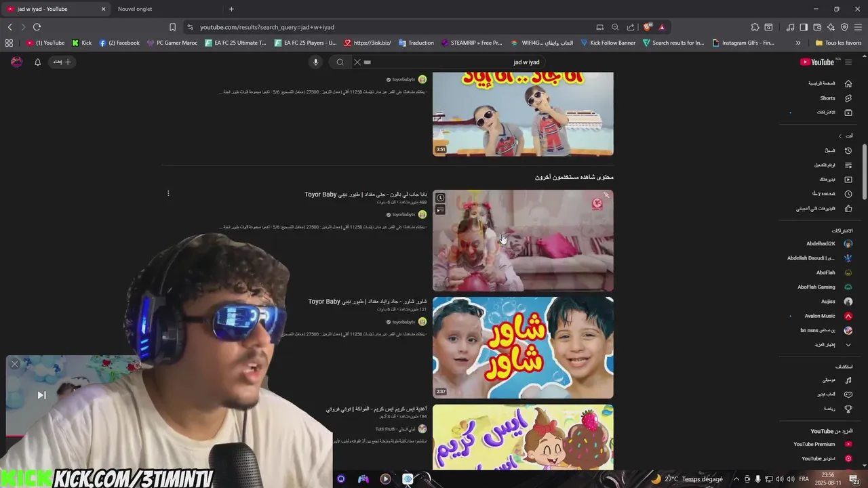Reload the current page
Viewport: 868px width, 488px height.
point(37,27)
